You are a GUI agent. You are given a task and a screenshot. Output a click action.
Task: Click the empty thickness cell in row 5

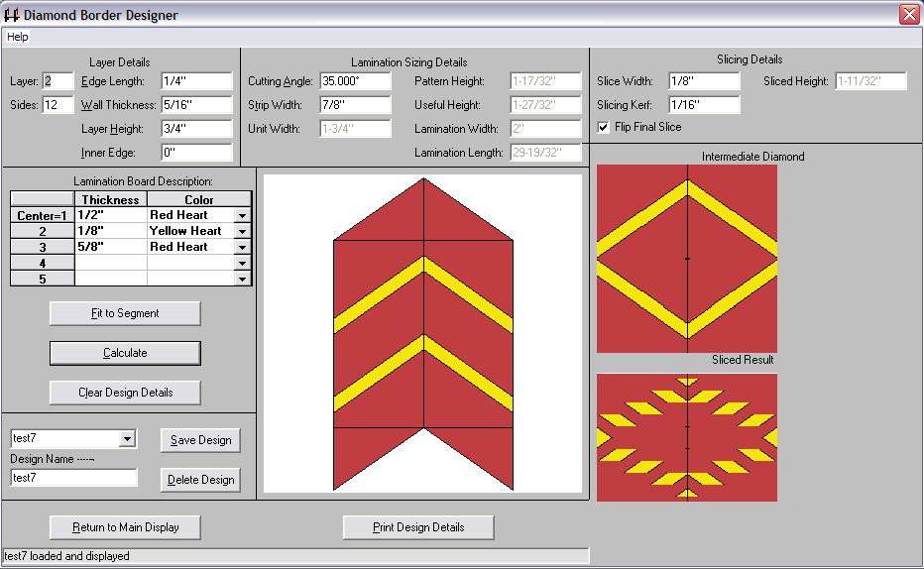point(111,280)
